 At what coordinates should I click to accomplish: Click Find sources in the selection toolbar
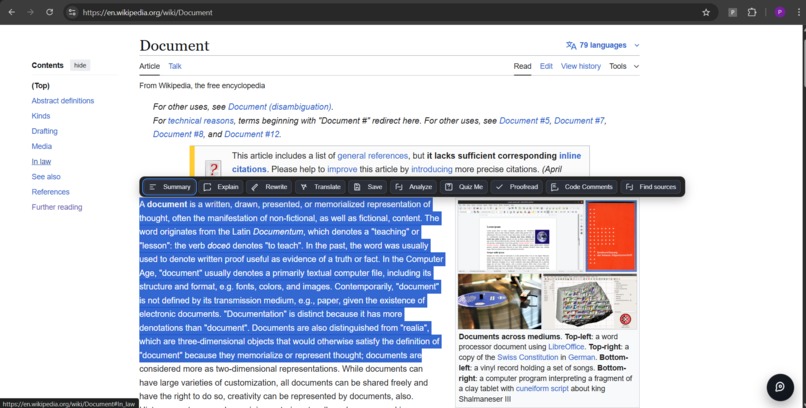[651, 187]
